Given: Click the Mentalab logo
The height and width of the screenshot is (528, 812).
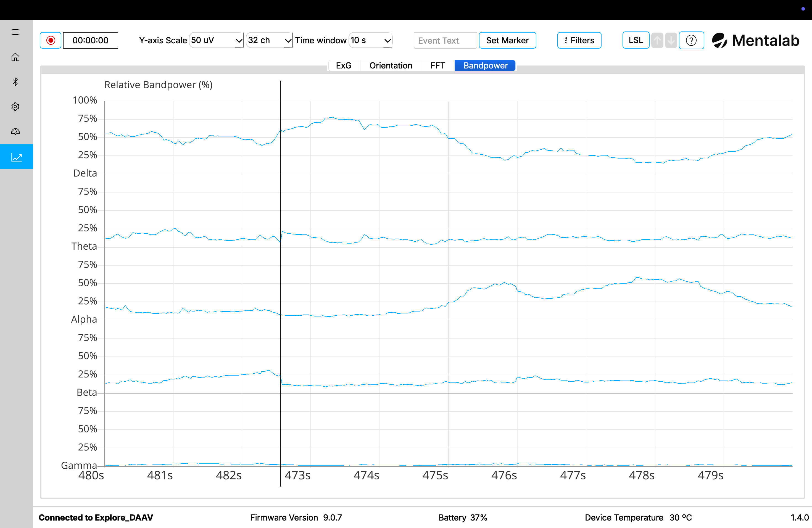Looking at the screenshot, I should pos(755,40).
